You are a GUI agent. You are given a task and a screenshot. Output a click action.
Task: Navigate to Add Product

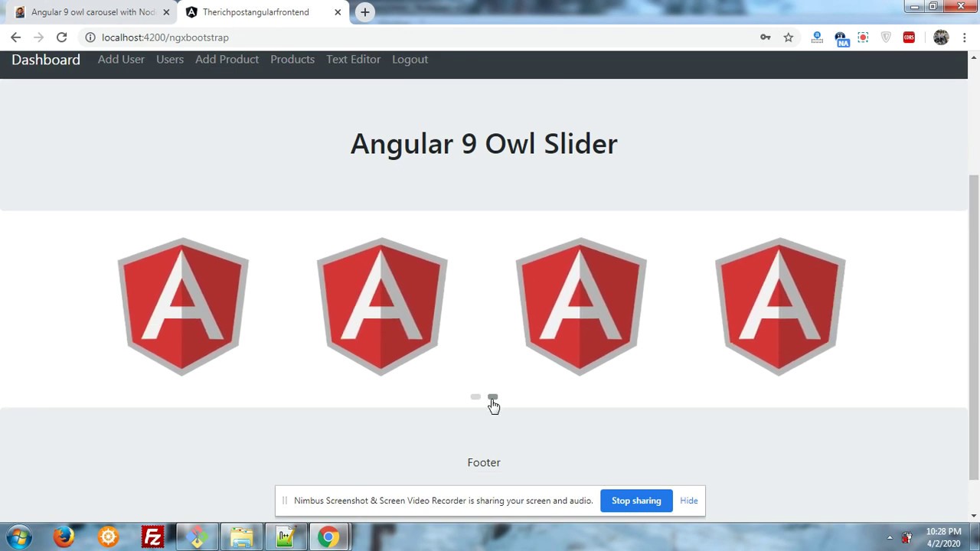click(227, 59)
